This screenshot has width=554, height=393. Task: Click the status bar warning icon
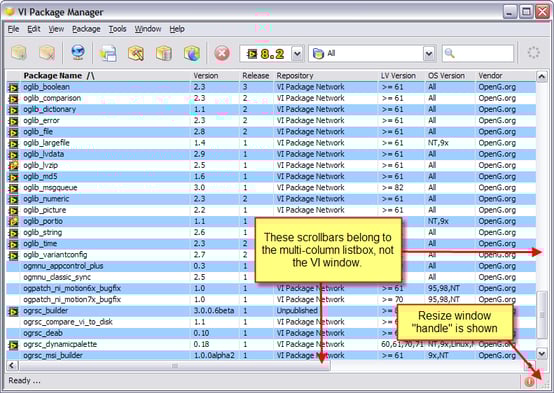pyautogui.click(x=529, y=382)
